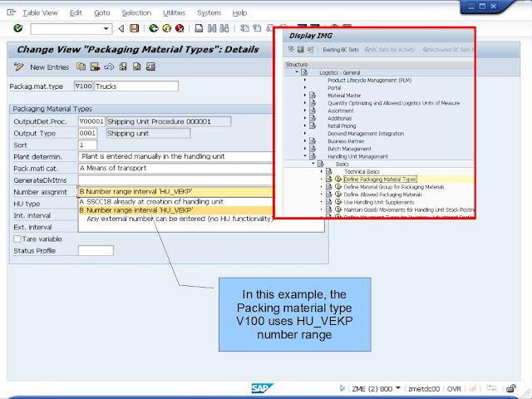The image size is (532, 399).
Task: Click the Print icon in toolbar
Action: pyautogui.click(x=199, y=28)
